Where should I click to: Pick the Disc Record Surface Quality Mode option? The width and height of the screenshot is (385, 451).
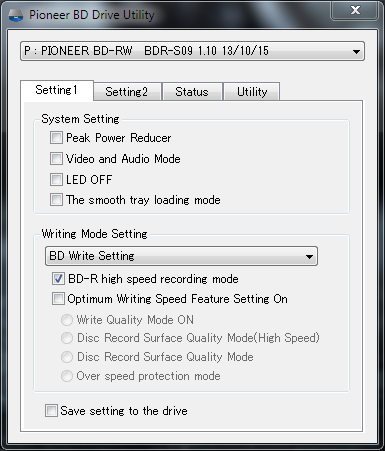coord(67,357)
